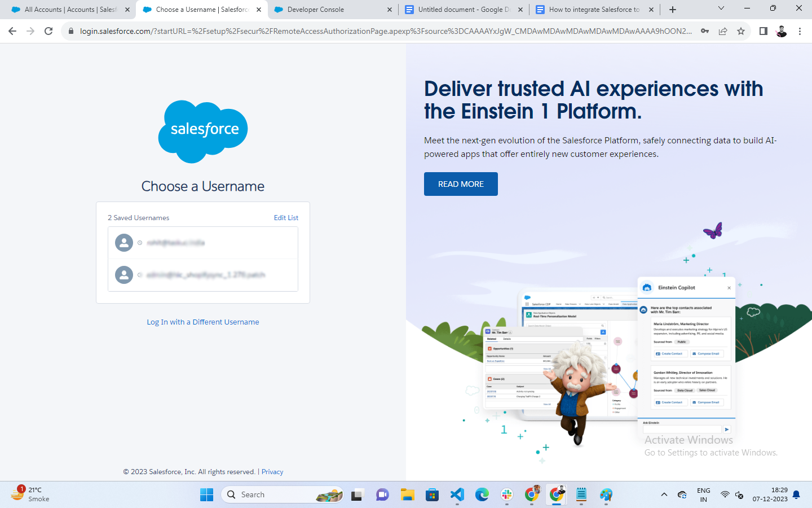Open the Paint app in the taskbar
Screen dimensions: 812x508
click(606, 495)
